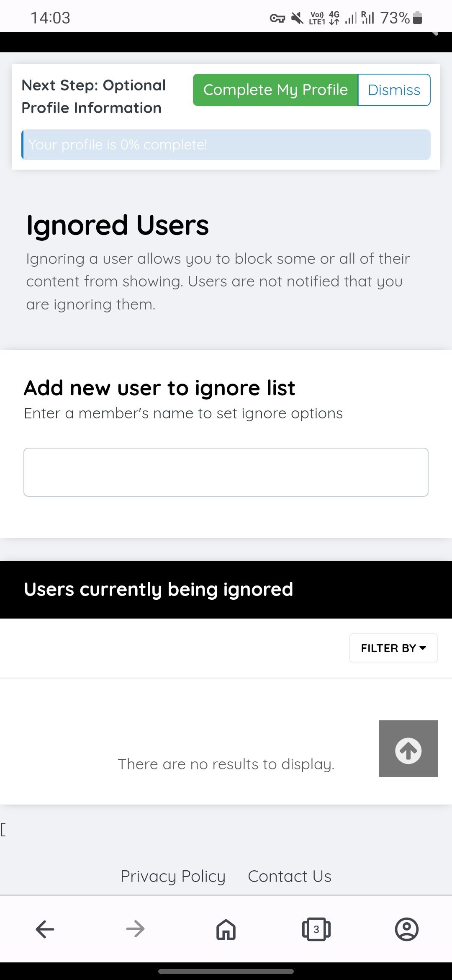Open the Contact Us link
The height and width of the screenshot is (980, 452).
[x=290, y=876]
